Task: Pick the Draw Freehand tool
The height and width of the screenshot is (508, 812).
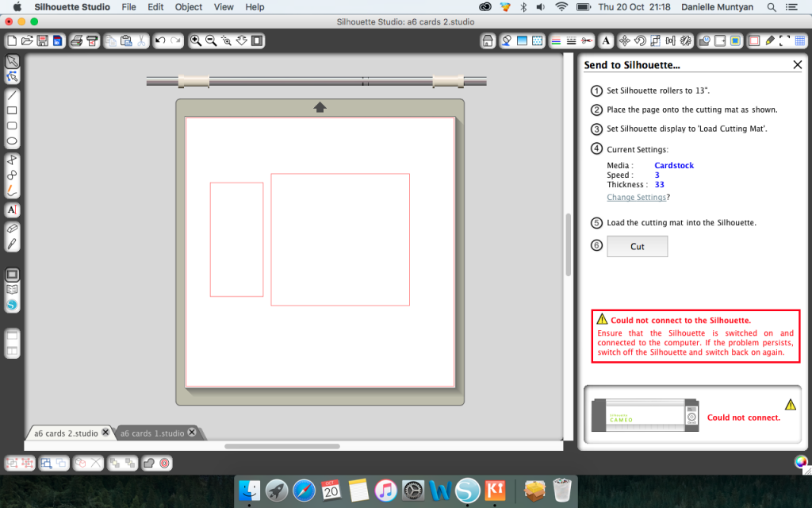Action: point(12,190)
